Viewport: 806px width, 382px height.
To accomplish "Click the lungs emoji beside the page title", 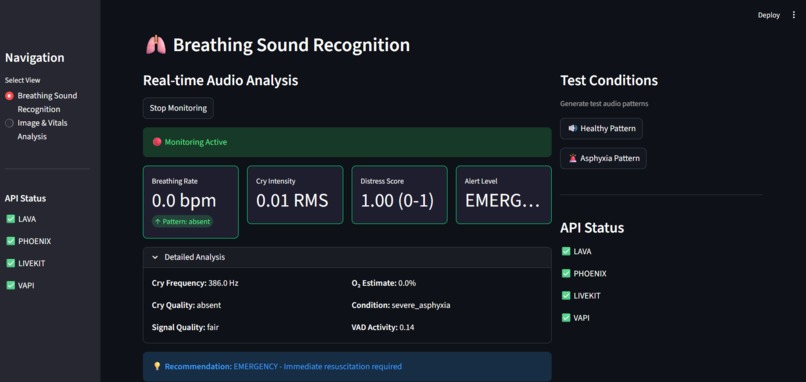I will pos(156,45).
